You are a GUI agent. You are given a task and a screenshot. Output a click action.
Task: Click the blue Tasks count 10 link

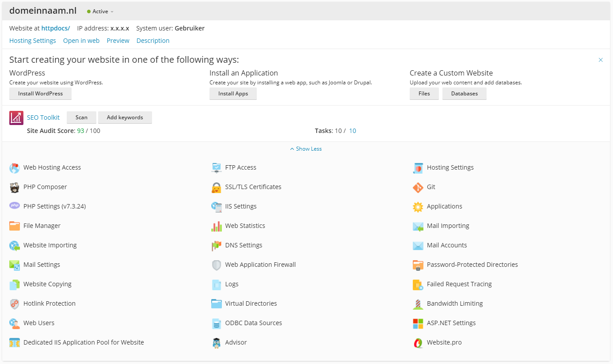(353, 131)
